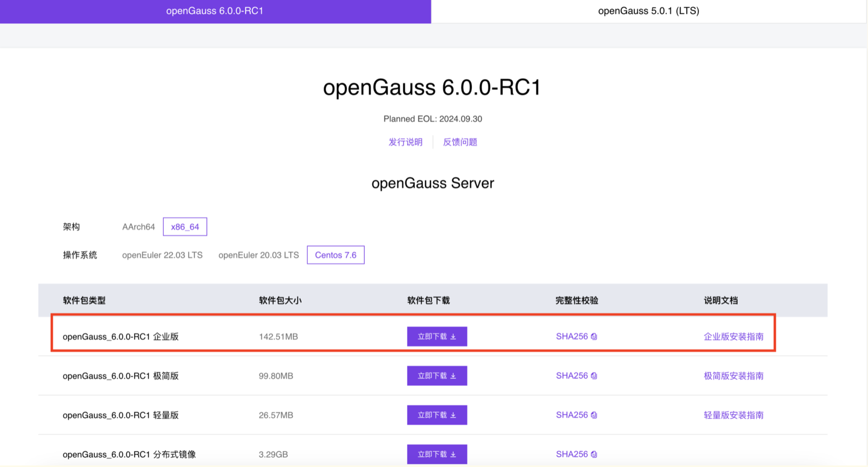Image resolution: width=868 pixels, height=467 pixels.
Task: Click the 26.57MB package size value
Action: coord(276,415)
